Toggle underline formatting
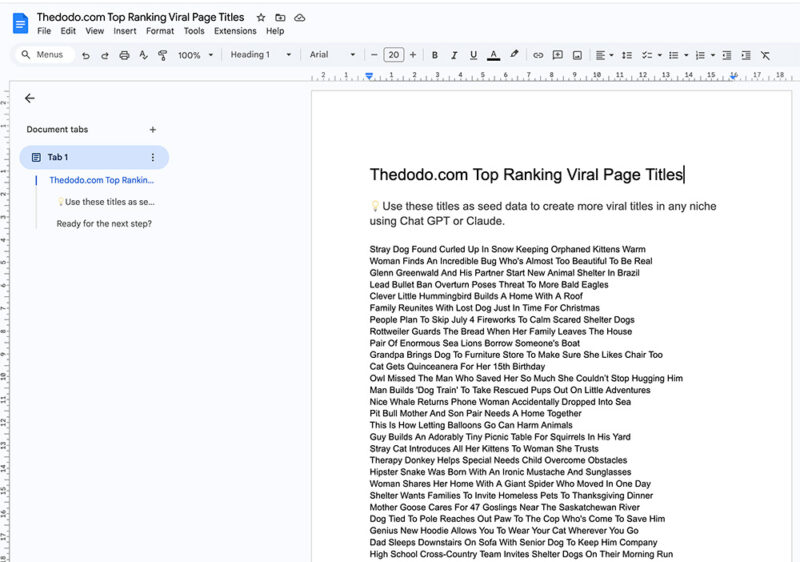The width and height of the screenshot is (800, 562). [x=473, y=55]
